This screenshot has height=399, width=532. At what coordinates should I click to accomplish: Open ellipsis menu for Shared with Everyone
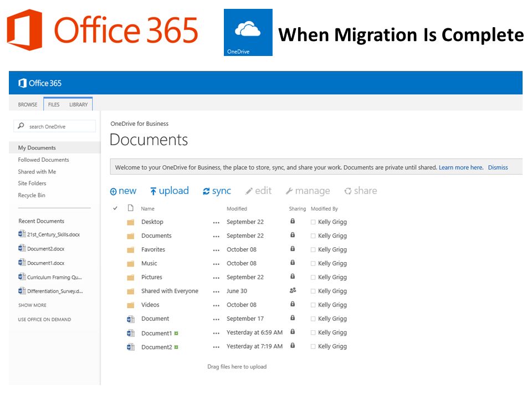click(x=216, y=292)
